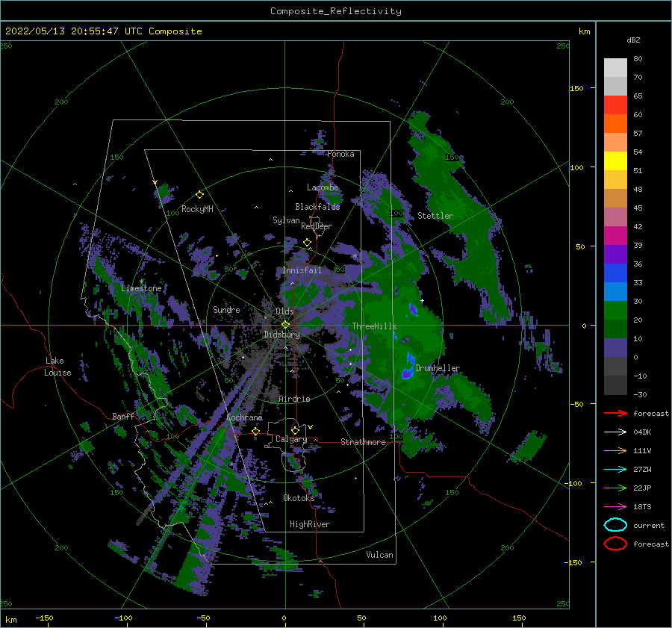Click the Sundre label

tap(226, 309)
